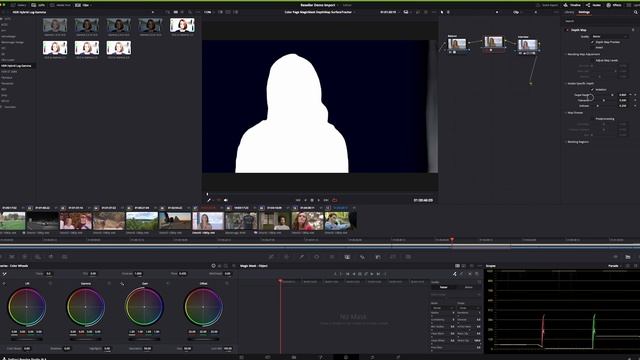Image resolution: width=640 pixels, height=360 pixels.
Task: Enable Adjust Map Levels checkbox
Action: tap(593, 60)
